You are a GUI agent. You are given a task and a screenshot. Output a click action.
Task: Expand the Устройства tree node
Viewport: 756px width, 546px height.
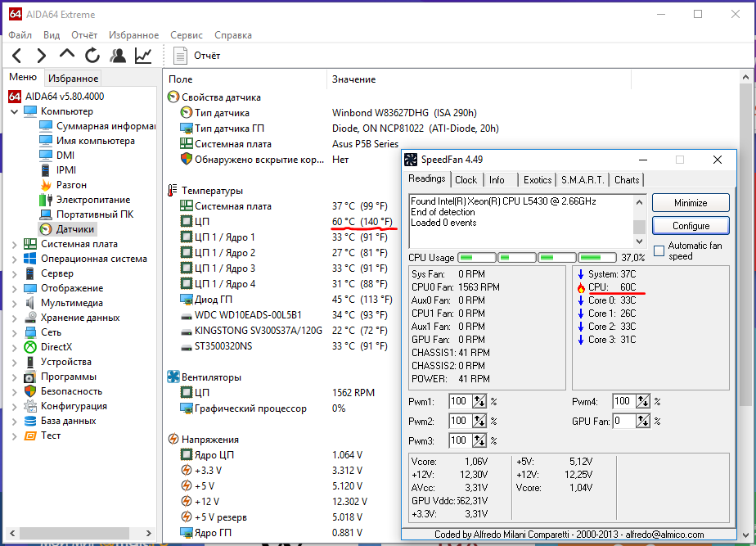pyautogui.click(x=15, y=363)
